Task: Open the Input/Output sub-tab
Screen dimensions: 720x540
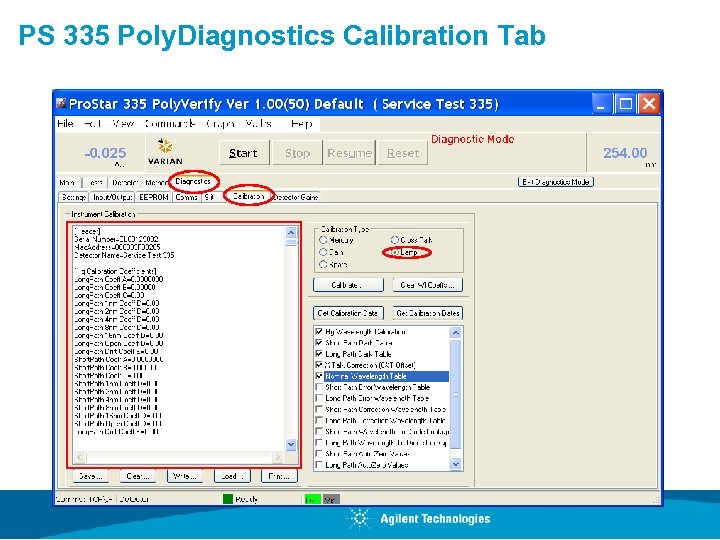Action: pos(112,197)
